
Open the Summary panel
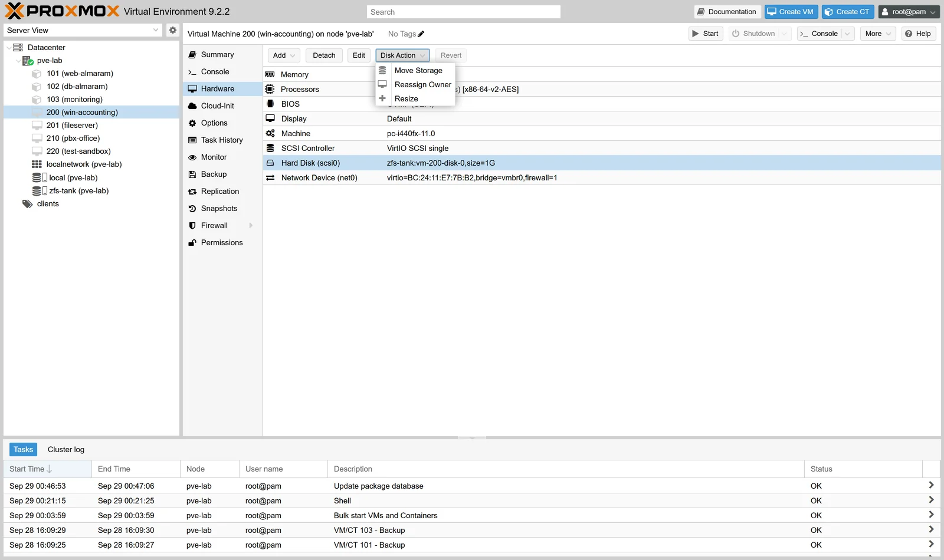222,55
